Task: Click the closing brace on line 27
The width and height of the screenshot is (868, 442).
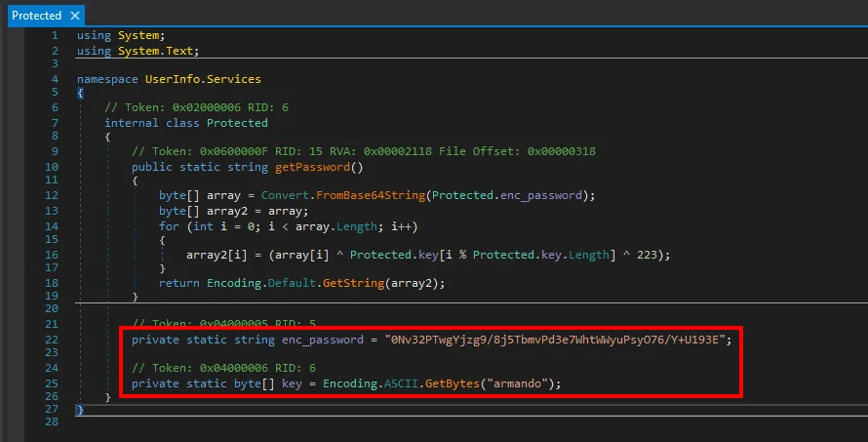Action: [x=80, y=410]
